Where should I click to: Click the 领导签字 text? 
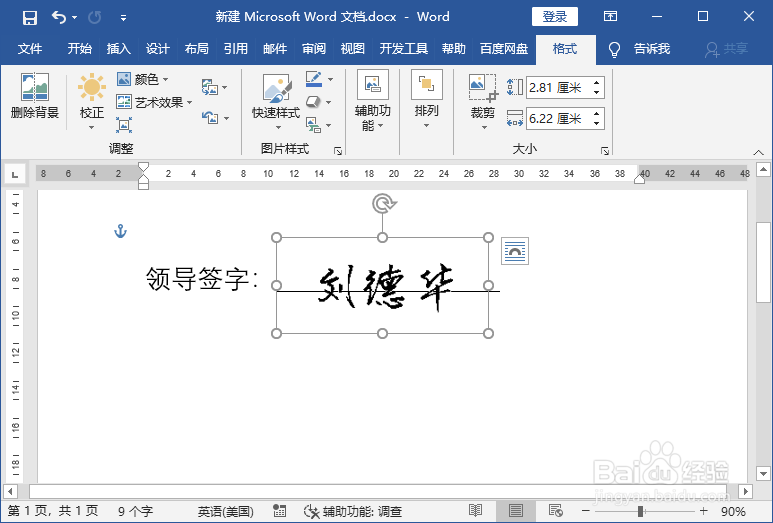click(202, 279)
